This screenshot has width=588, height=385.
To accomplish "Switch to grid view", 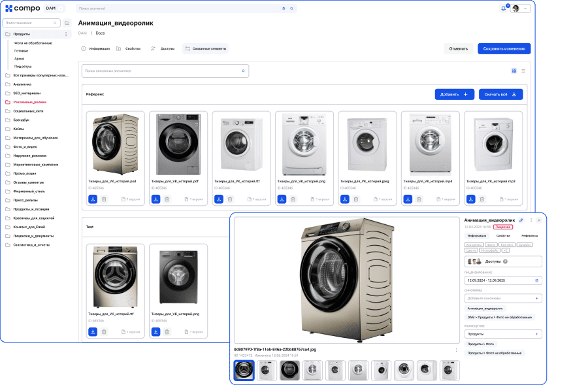I will tap(514, 71).
